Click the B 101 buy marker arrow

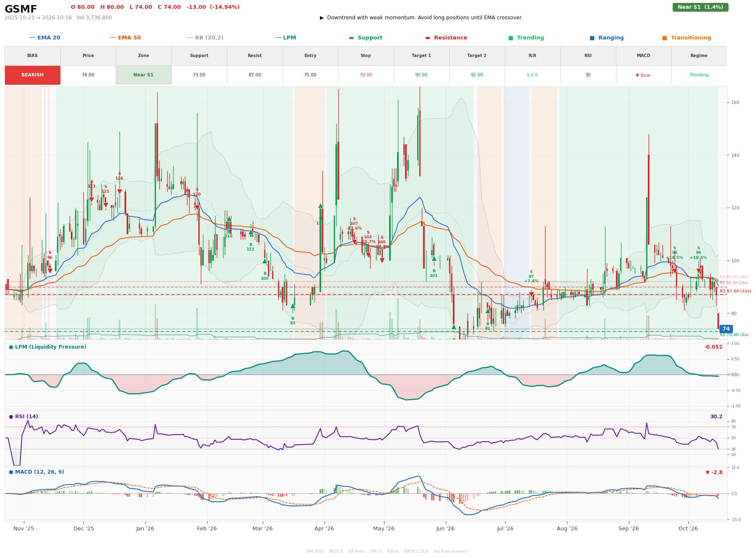click(x=434, y=258)
